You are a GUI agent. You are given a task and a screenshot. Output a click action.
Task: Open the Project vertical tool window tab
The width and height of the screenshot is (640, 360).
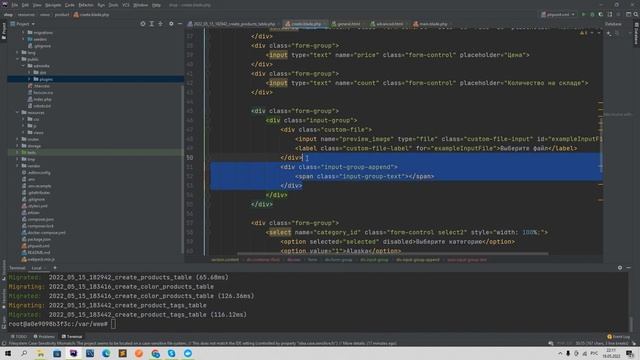pos(4,31)
